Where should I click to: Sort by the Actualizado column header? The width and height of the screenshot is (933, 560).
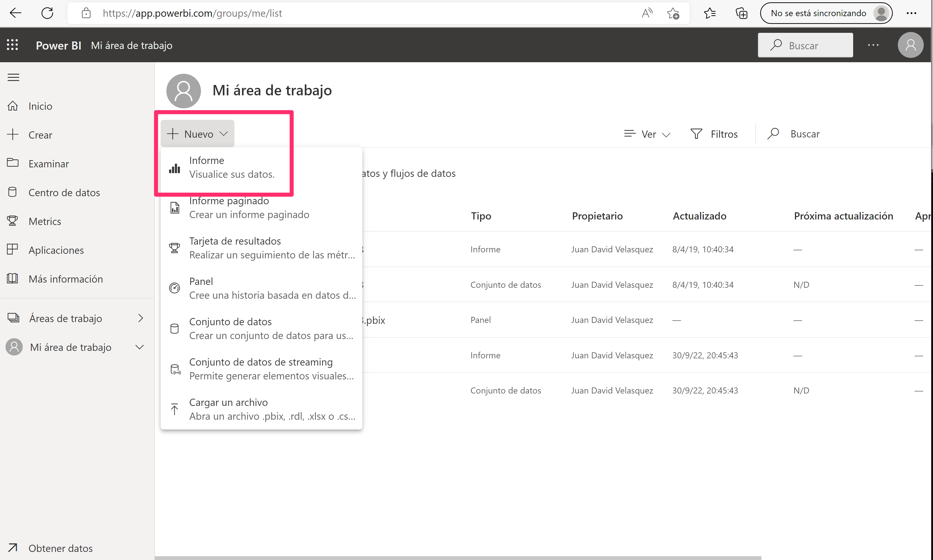(699, 216)
